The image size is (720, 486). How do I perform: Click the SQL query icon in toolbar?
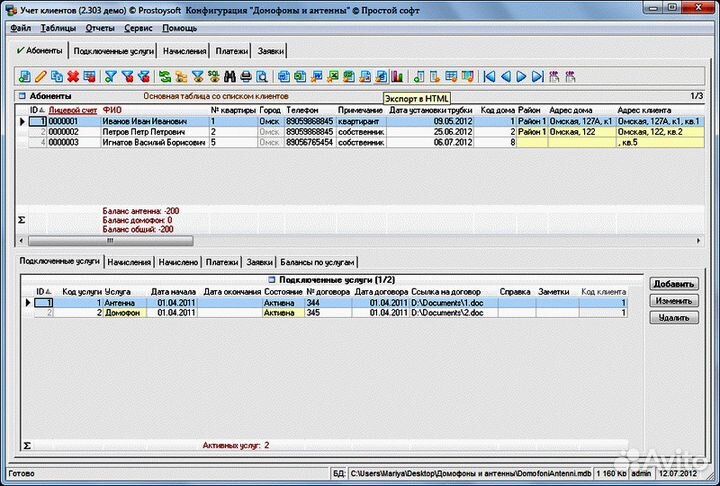point(213,76)
